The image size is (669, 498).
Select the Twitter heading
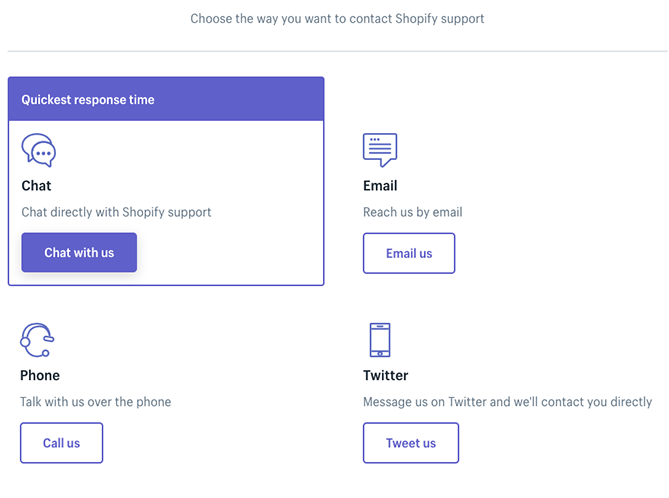click(386, 376)
